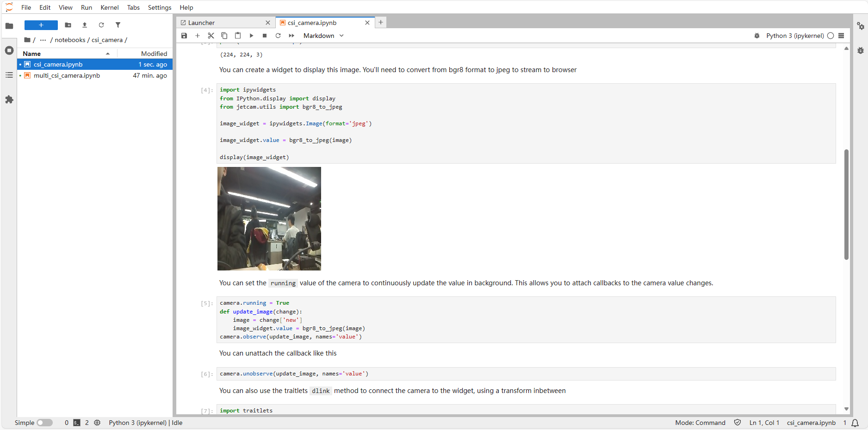
Task: Toggle file filter in the file browser
Action: coord(118,25)
